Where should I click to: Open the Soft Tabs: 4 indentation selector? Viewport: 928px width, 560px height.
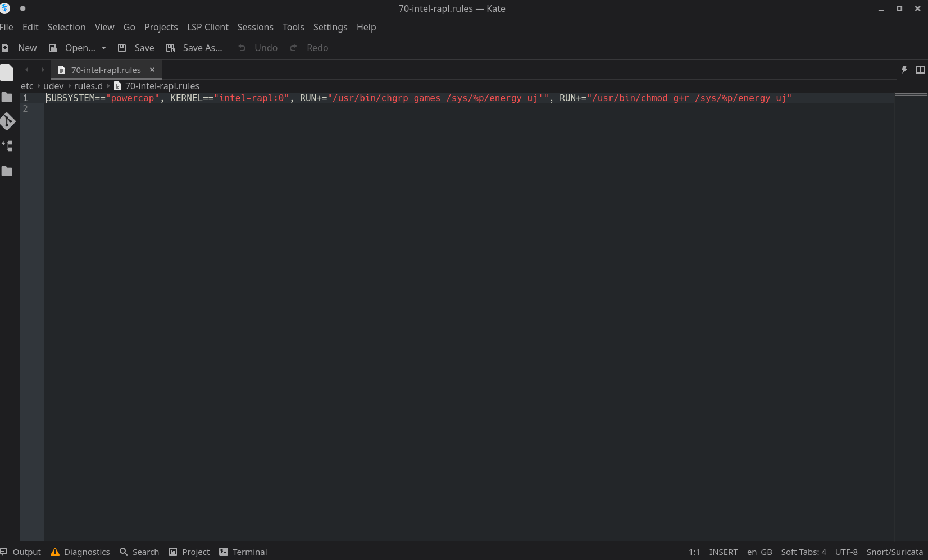pos(803,552)
